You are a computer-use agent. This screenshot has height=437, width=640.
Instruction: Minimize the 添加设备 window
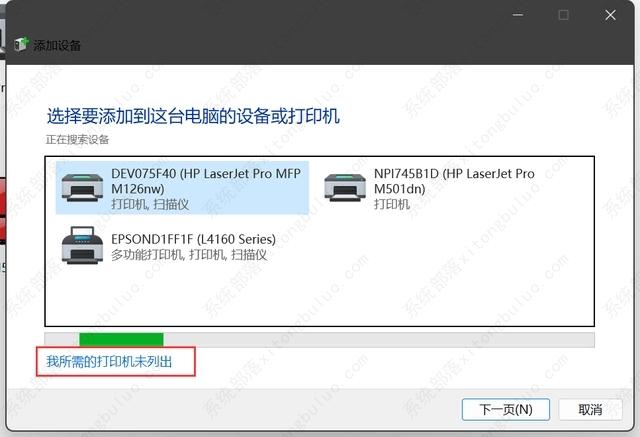tap(518, 15)
